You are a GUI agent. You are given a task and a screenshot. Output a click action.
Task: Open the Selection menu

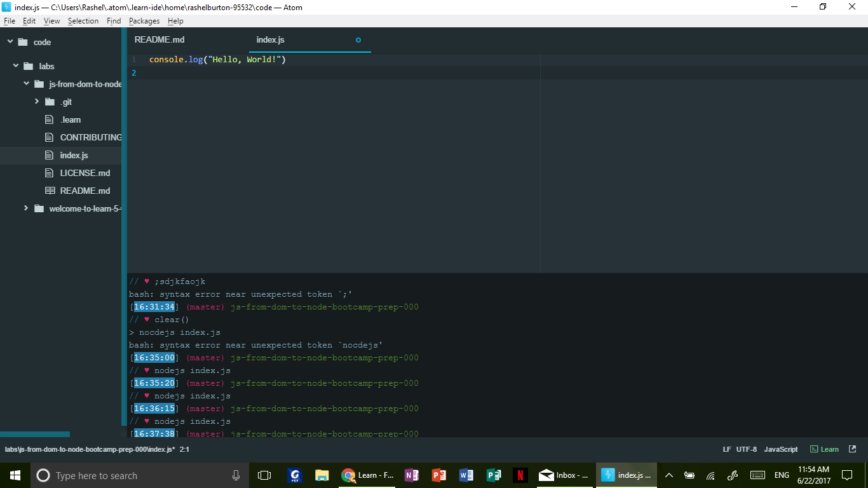click(x=83, y=21)
